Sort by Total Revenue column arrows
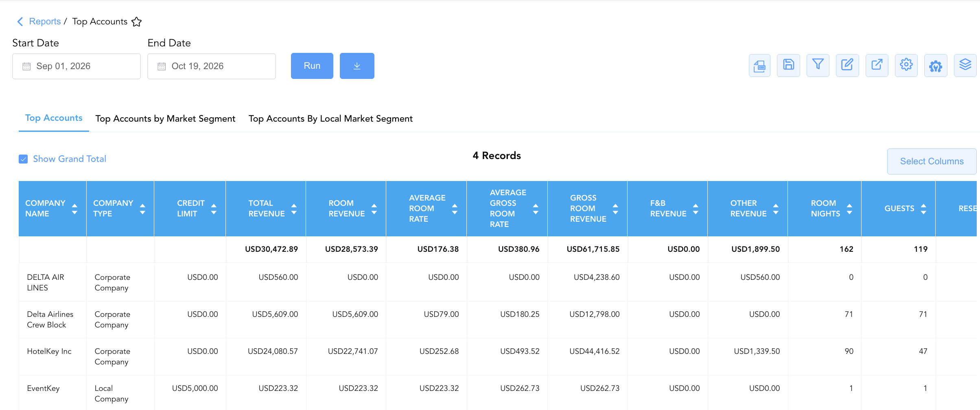The width and height of the screenshot is (980, 410). point(294,209)
